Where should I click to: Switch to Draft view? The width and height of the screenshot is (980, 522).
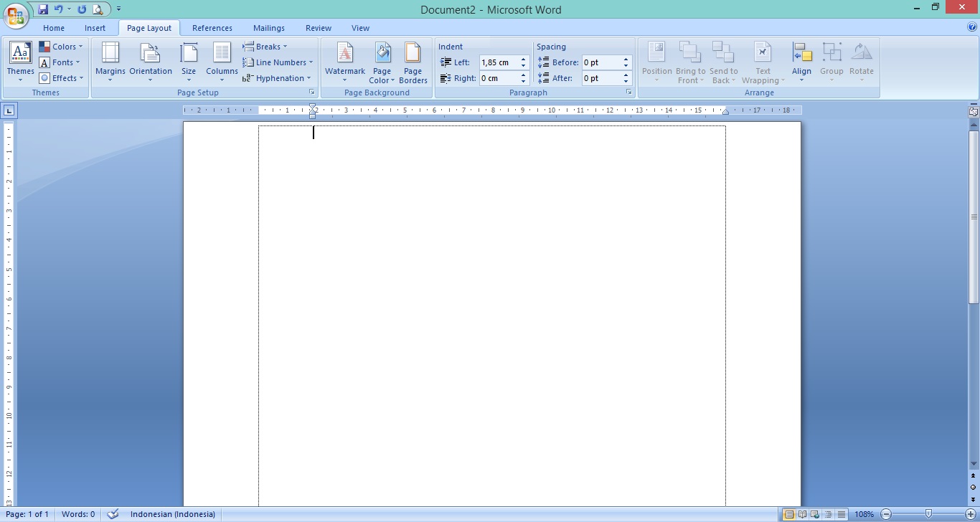click(x=841, y=514)
